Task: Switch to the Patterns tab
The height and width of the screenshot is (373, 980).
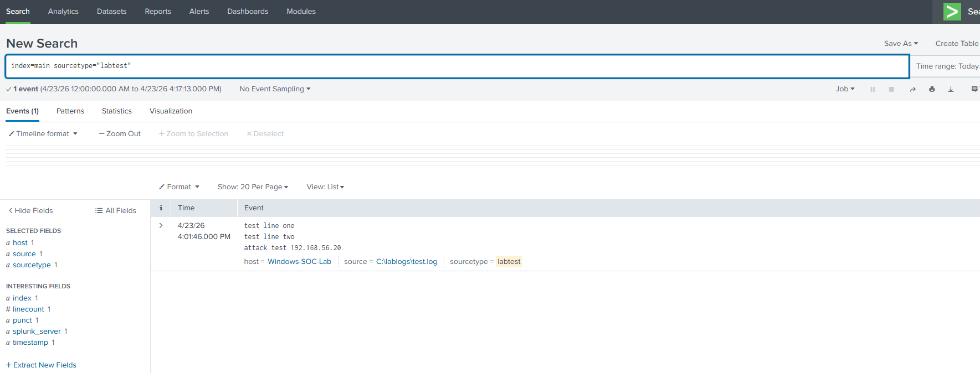Action: click(x=70, y=111)
